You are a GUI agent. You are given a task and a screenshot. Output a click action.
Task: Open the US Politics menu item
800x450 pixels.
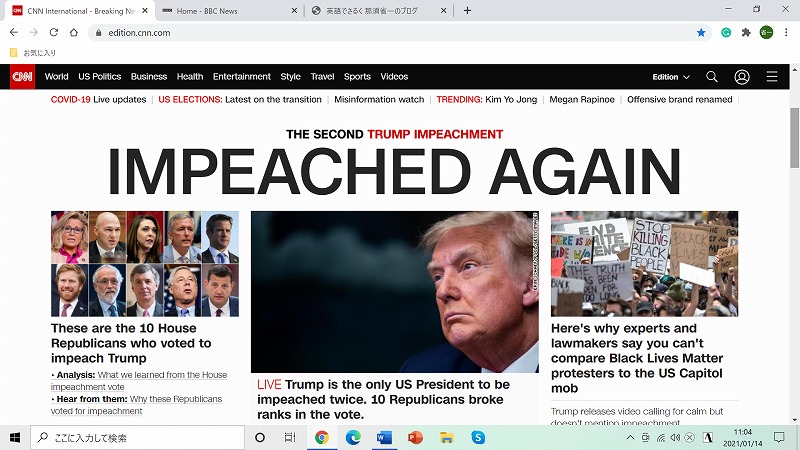pyautogui.click(x=99, y=77)
